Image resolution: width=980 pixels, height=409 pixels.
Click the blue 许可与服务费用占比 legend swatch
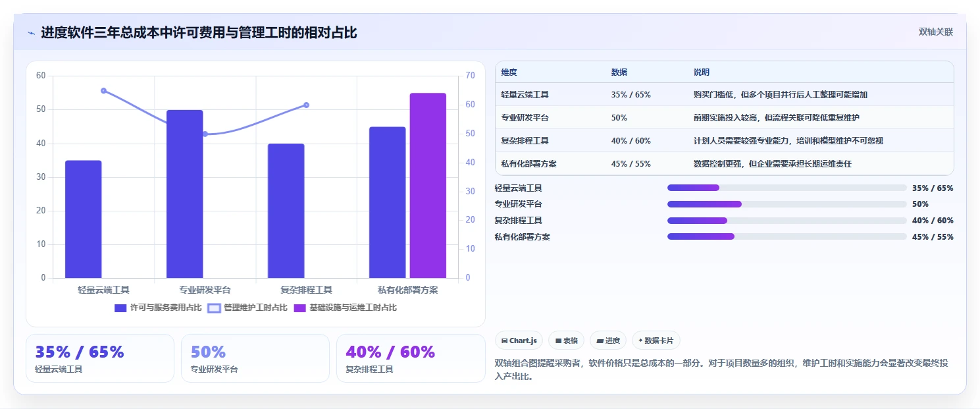120,308
